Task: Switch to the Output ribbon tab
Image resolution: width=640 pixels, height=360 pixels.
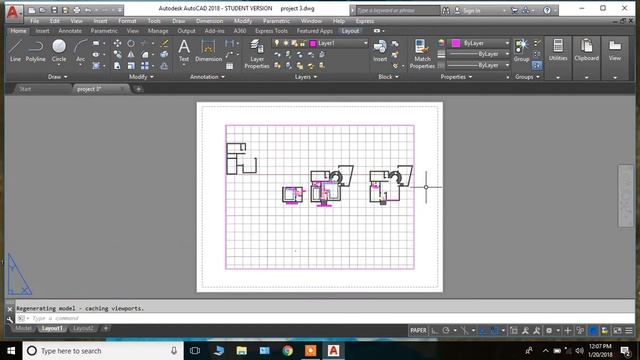Action: click(x=186, y=31)
